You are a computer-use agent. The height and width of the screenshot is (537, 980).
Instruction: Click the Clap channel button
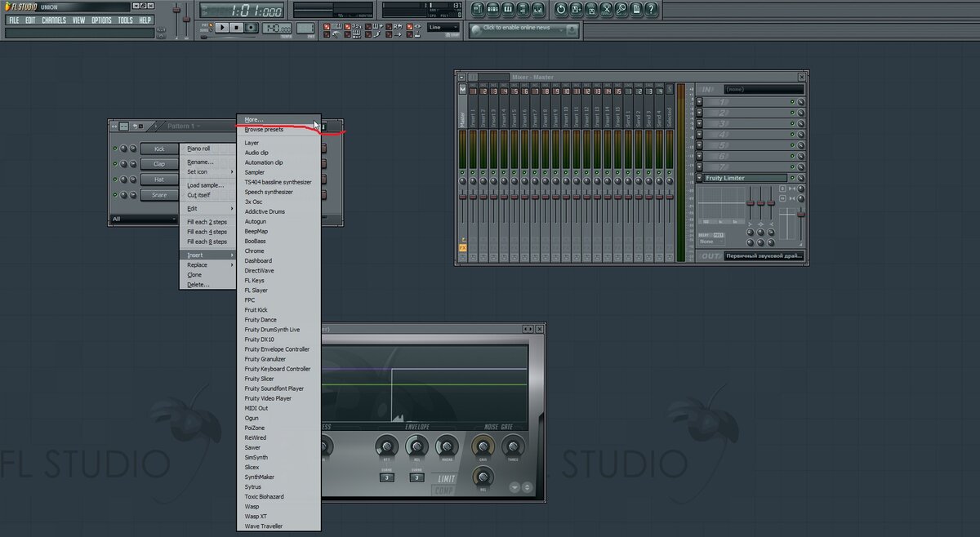pyautogui.click(x=159, y=164)
